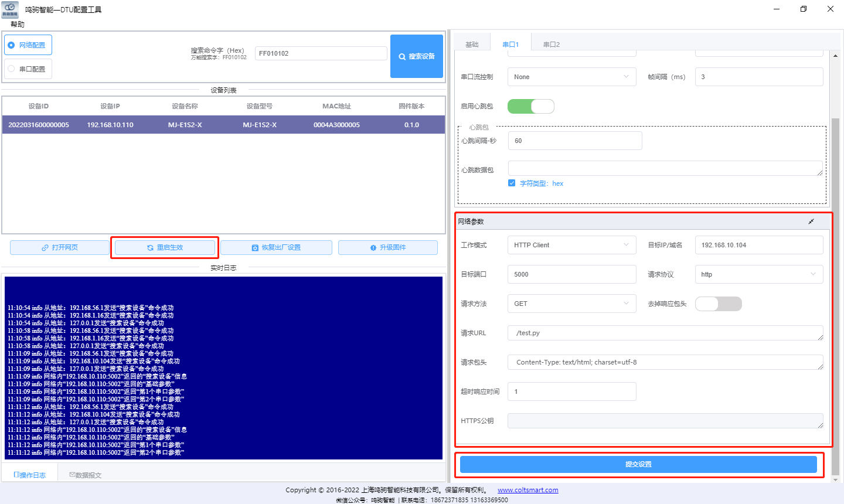Click the collapse pin icon in 网络参数 header
Image resolution: width=844 pixels, height=504 pixels.
[811, 222]
